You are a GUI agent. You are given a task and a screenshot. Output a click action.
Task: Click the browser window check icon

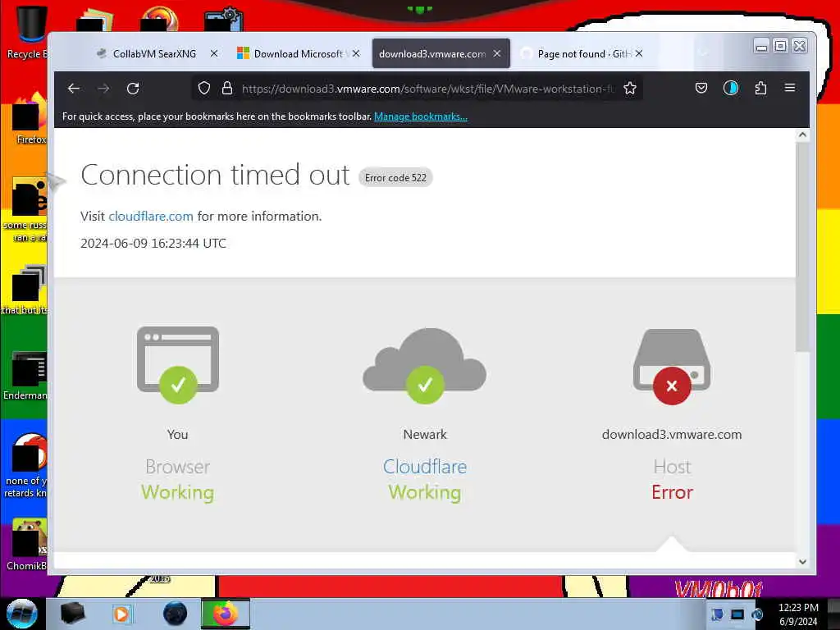click(178, 364)
